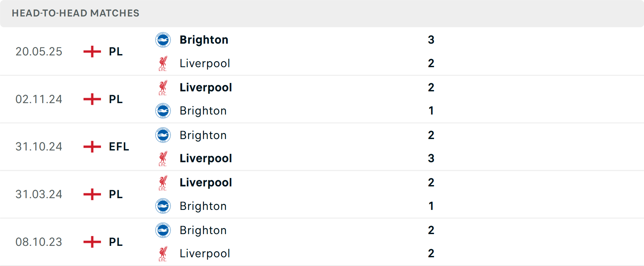644x266 pixels.
Task: Click Brighton's score of 3 on 20.05.25
Action: point(431,40)
